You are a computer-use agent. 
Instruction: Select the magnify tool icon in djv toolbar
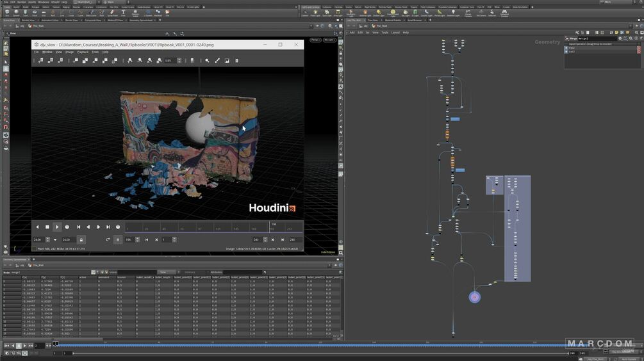(207, 61)
